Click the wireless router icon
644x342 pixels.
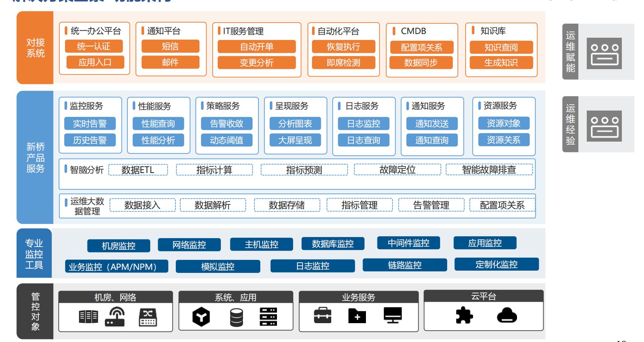tap(115, 317)
